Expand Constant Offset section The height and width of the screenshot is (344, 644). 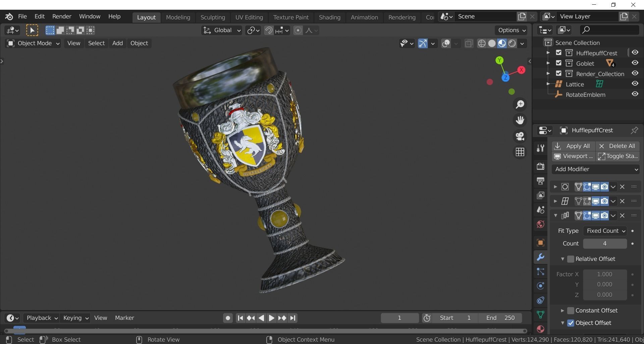(562, 311)
